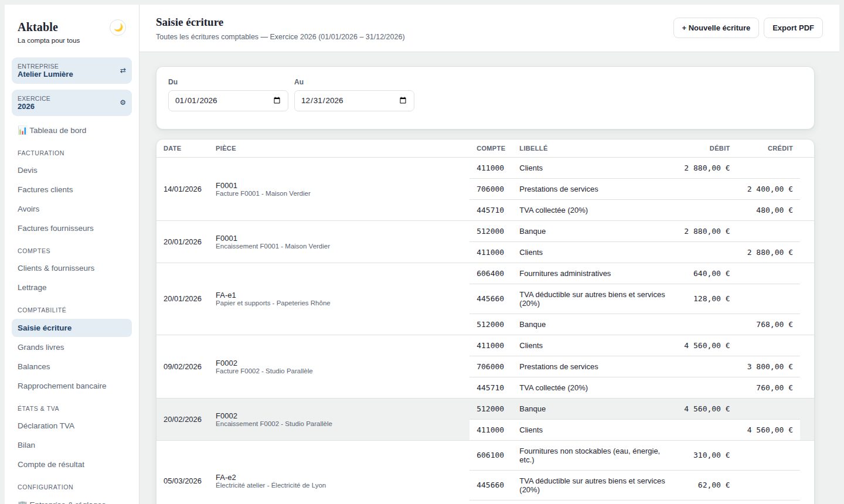Viewport: 844px width, 504px height.
Task: Go to Balances
Action: (72, 367)
